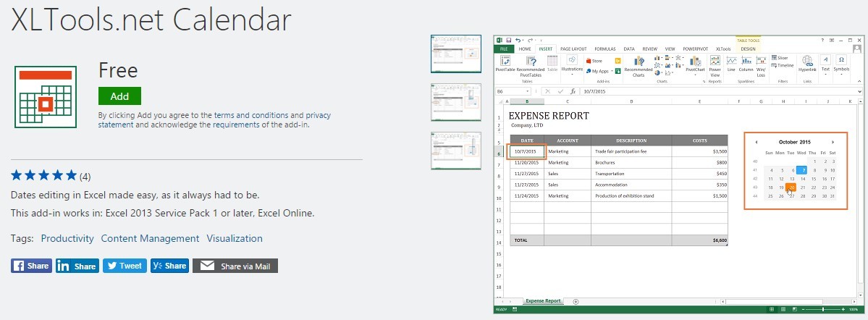Expand the formula bar chevron

tap(860, 91)
